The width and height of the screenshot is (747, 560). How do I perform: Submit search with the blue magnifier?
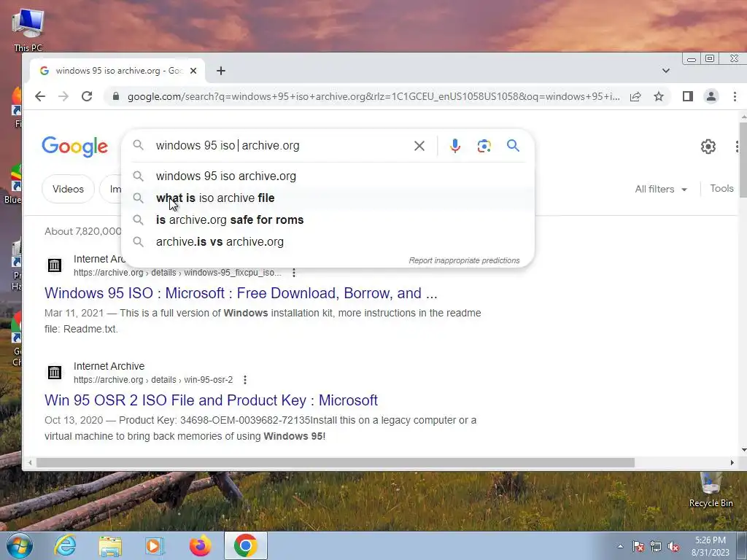[513, 146]
